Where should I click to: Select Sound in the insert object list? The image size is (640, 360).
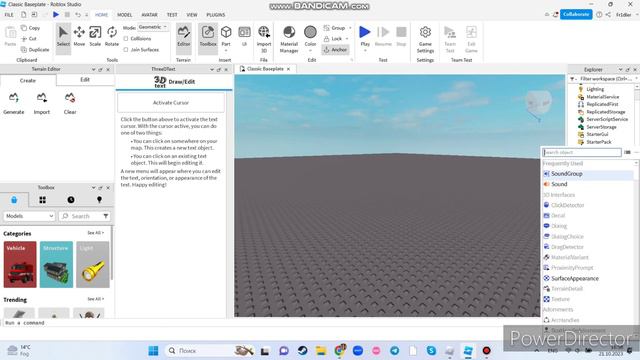coord(588,184)
